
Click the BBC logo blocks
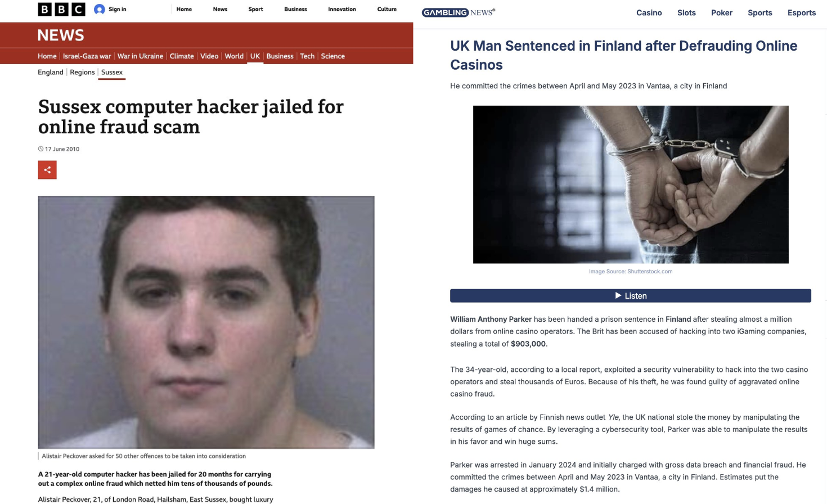click(x=61, y=9)
